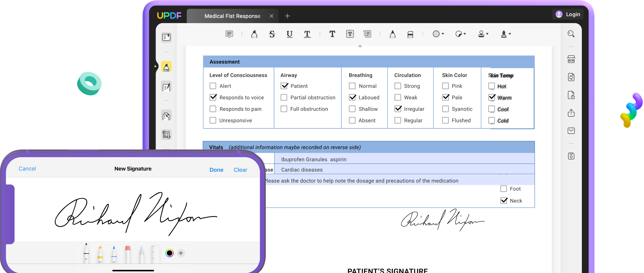Click the Share upload icon
Image resolution: width=644 pixels, height=273 pixels.
coord(571,113)
